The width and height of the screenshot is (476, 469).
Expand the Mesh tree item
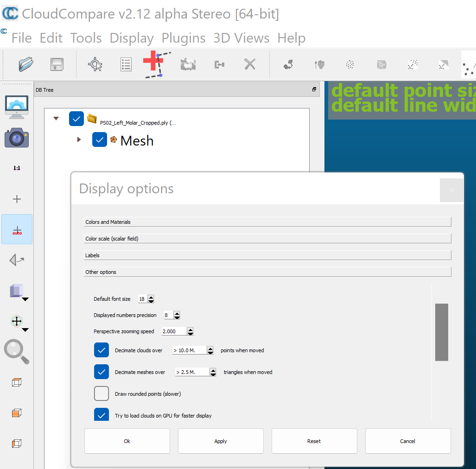(x=78, y=139)
